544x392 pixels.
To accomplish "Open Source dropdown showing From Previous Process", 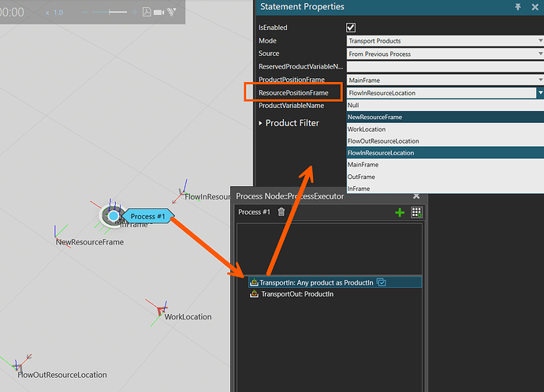I will 445,54.
